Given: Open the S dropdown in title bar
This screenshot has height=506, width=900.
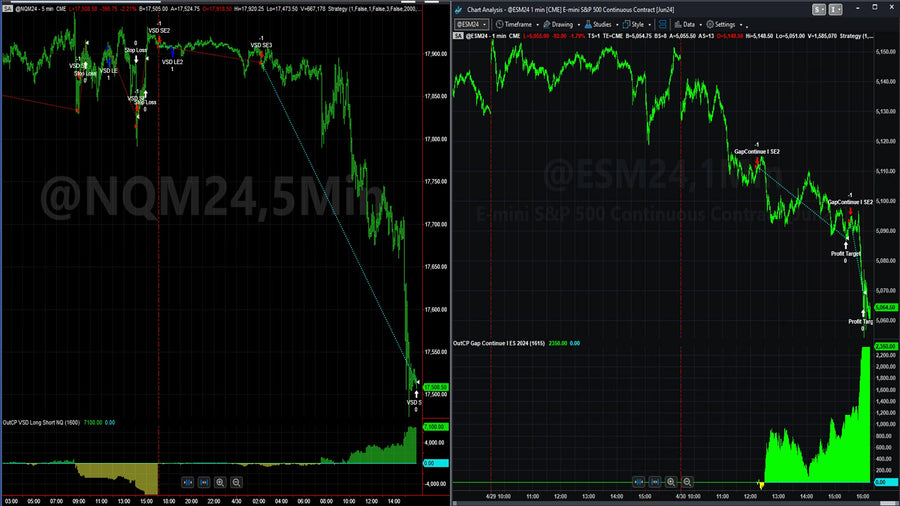Looking at the screenshot, I should tap(818, 9).
